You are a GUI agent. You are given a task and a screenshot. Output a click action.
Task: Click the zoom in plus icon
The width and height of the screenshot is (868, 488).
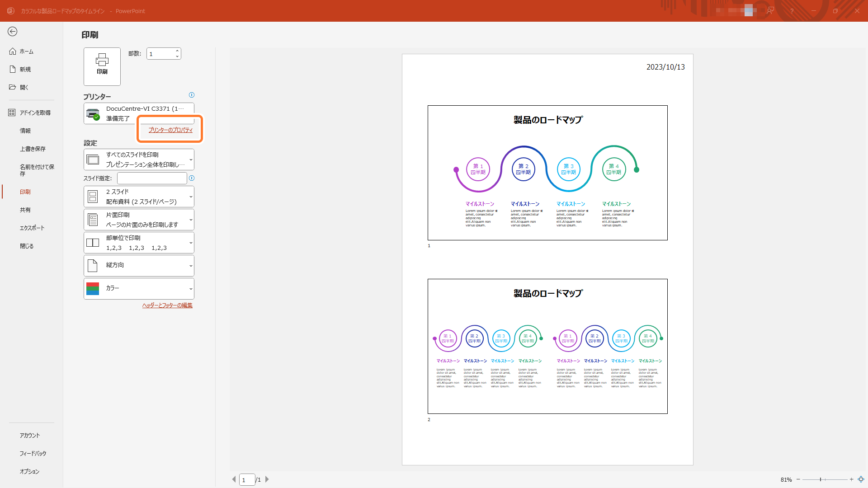point(851,479)
